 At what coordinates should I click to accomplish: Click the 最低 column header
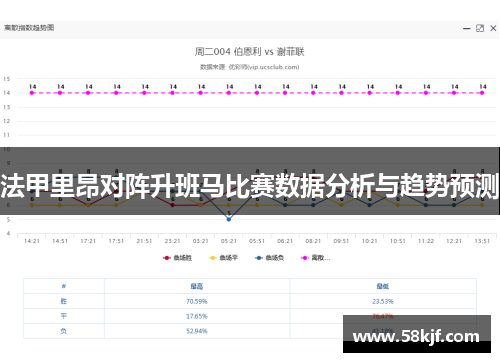[x=383, y=286]
